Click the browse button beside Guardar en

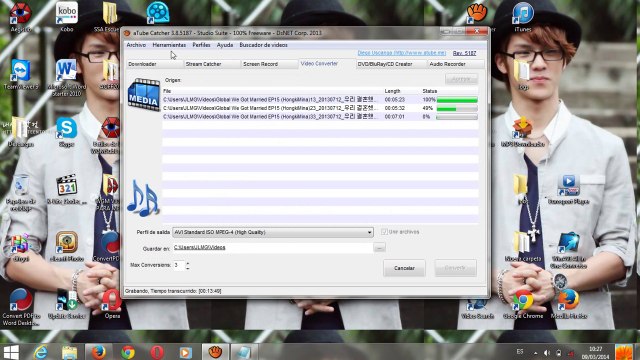click(379, 247)
